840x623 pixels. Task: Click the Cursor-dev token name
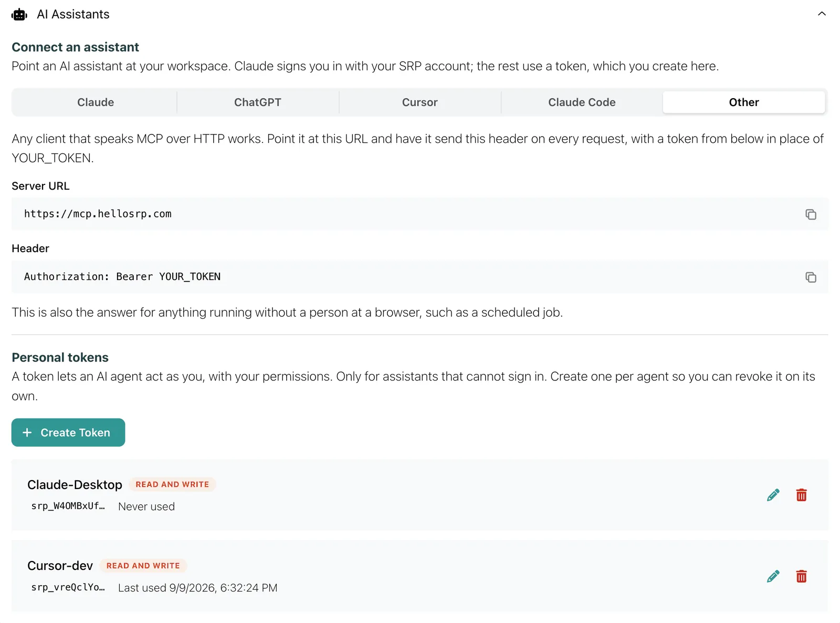[x=60, y=566]
